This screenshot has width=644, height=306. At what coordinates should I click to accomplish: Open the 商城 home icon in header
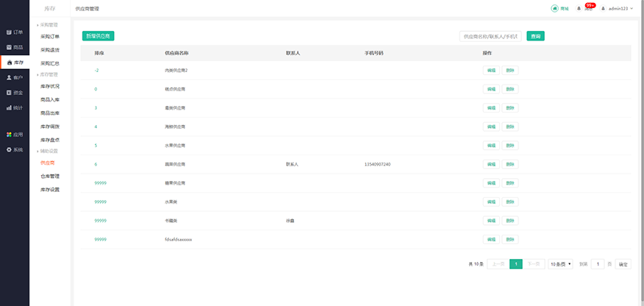[554, 9]
